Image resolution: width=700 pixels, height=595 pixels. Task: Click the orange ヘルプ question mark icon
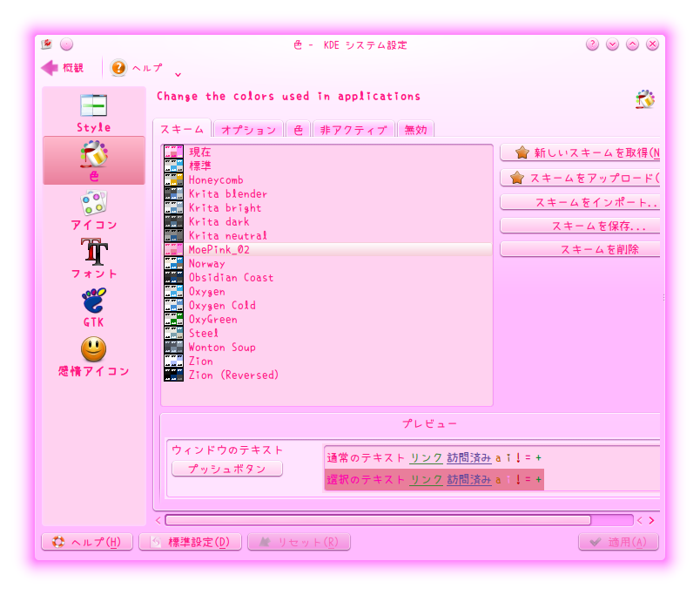118,68
